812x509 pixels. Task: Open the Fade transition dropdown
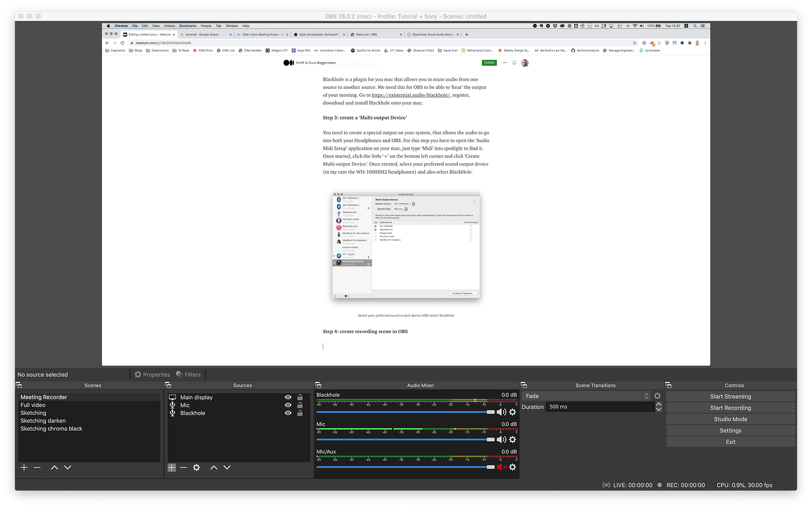[586, 396]
